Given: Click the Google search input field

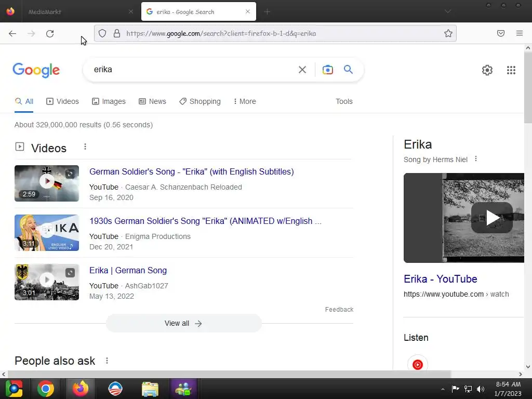Looking at the screenshot, I should point(193,70).
